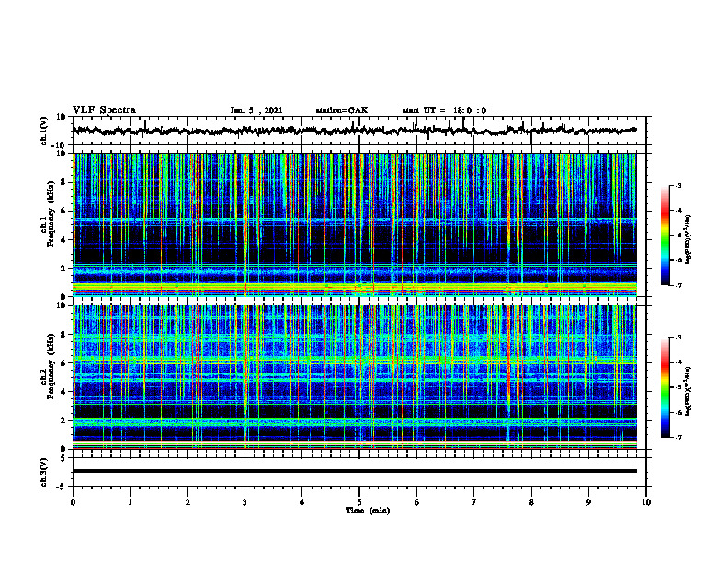
Task: Click the "6" kHz tick on ch.1 spectrogram axis
Action: [64, 211]
